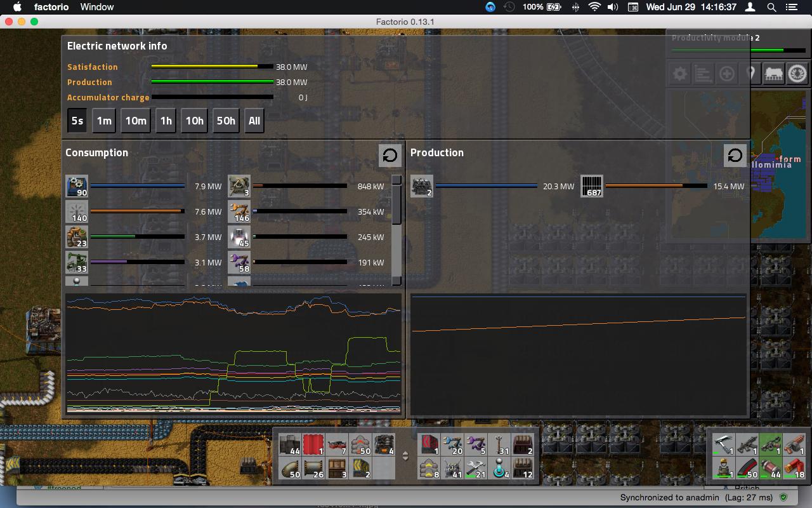Screen dimensions: 812x508
Task: Select green highlighted ammo slot with 44
Action: tap(771, 468)
